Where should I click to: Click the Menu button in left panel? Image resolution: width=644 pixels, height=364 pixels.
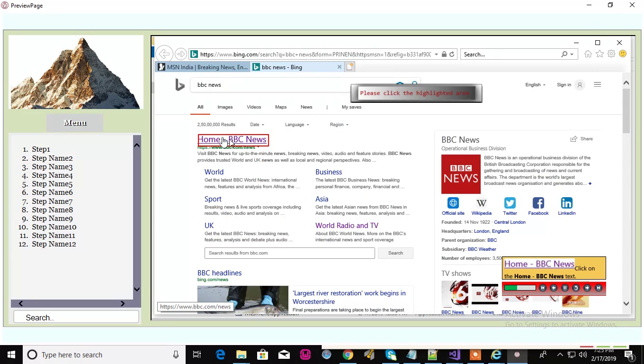point(75,123)
